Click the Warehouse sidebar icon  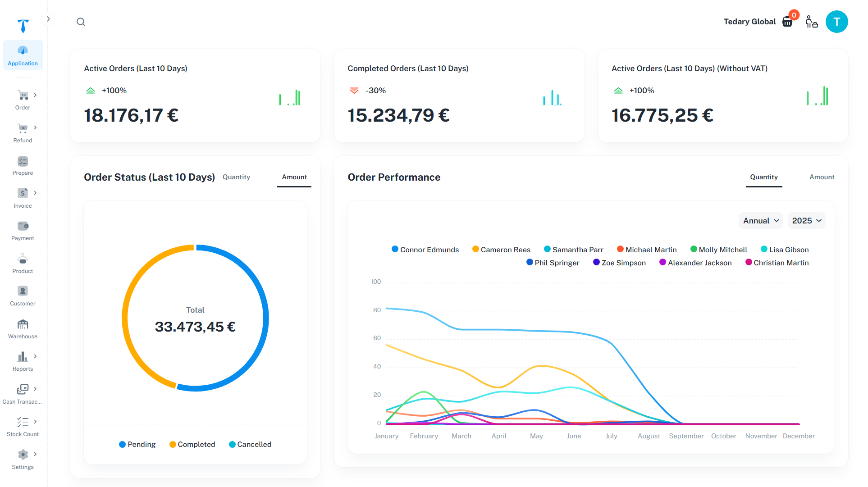[x=23, y=324]
